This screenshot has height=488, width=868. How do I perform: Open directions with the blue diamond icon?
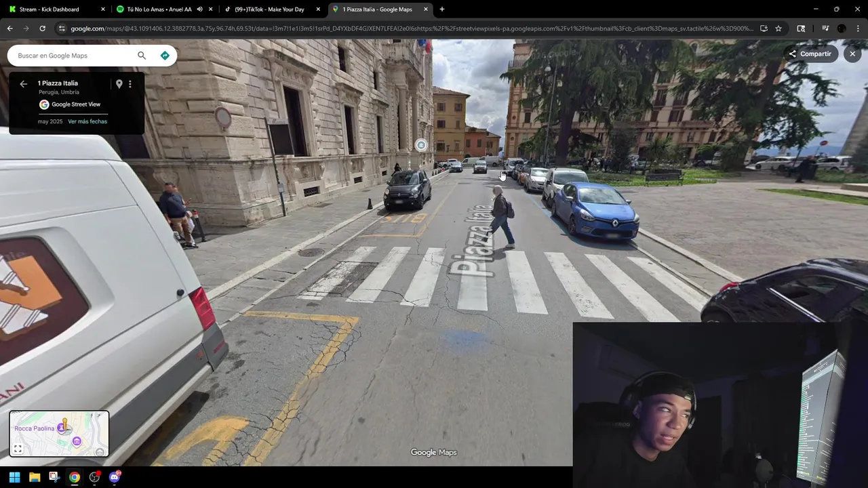point(165,56)
